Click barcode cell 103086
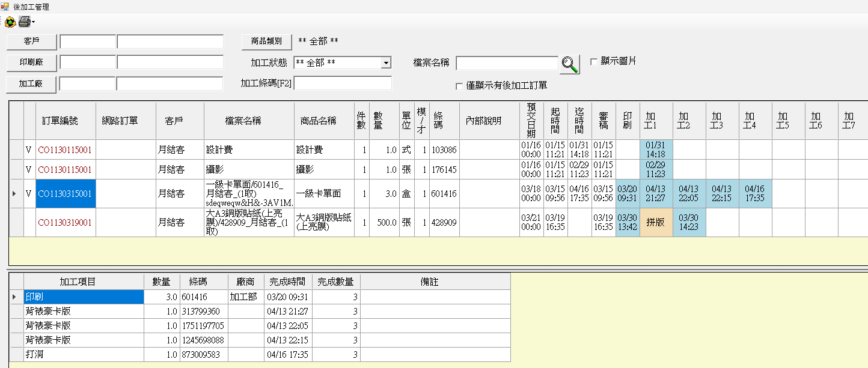The height and width of the screenshot is (368, 868). [444, 149]
